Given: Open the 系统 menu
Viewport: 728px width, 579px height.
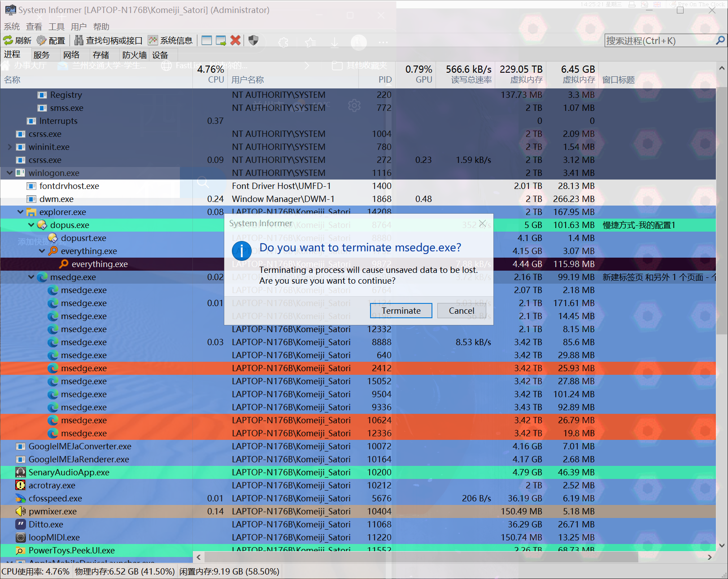Looking at the screenshot, I should 12,27.
